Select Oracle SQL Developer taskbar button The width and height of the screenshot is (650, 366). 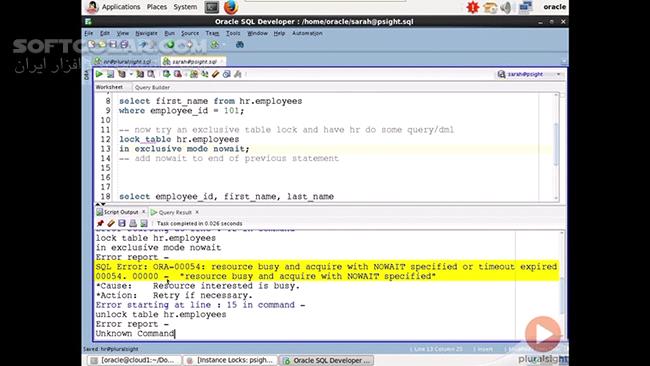[x=327, y=360]
